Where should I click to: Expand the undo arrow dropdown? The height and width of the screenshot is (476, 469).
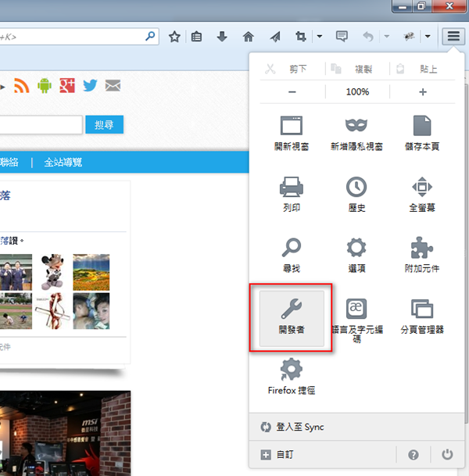click(x=386, y=37)
